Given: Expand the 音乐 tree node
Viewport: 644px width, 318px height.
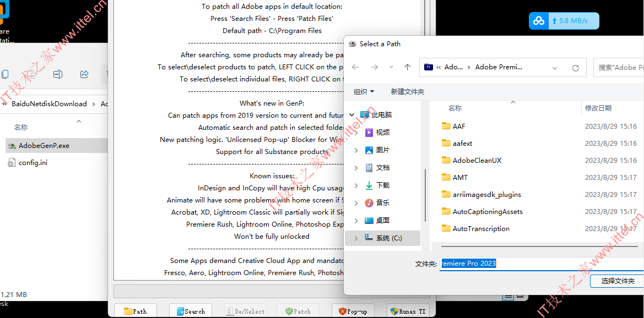Looking at the screenshot, I should coord(356,202).
